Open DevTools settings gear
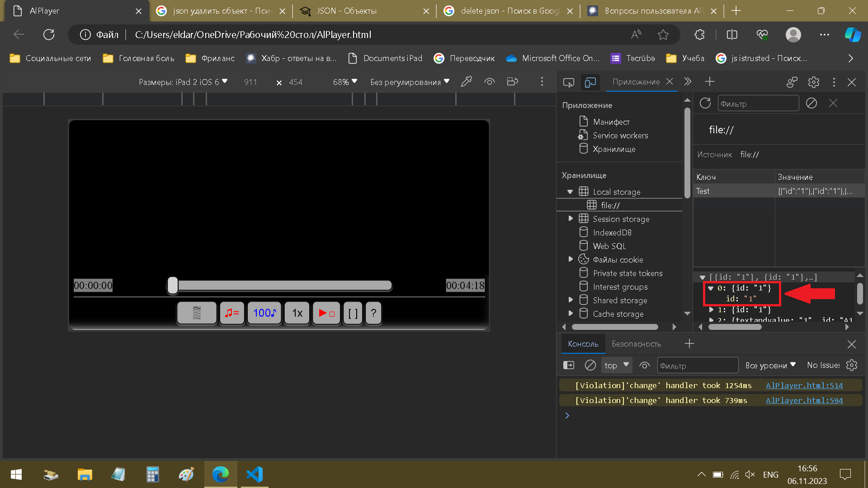This screenshot has height=488, width=868. (x=813, y=82)
